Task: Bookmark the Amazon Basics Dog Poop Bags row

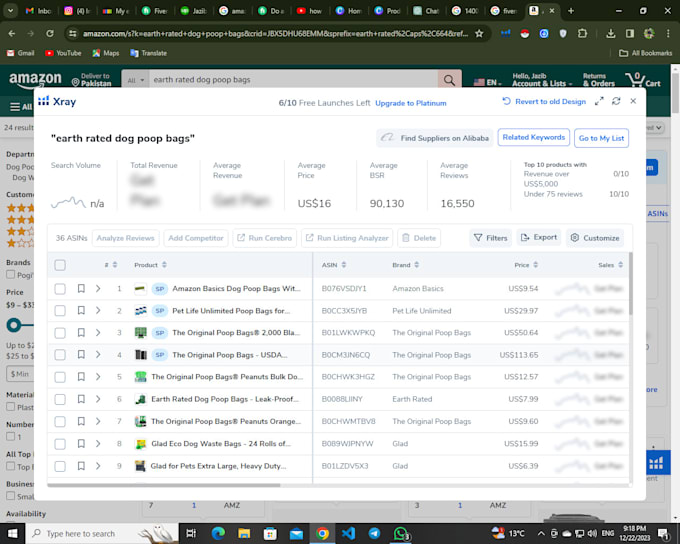Action: click(81, 288)
